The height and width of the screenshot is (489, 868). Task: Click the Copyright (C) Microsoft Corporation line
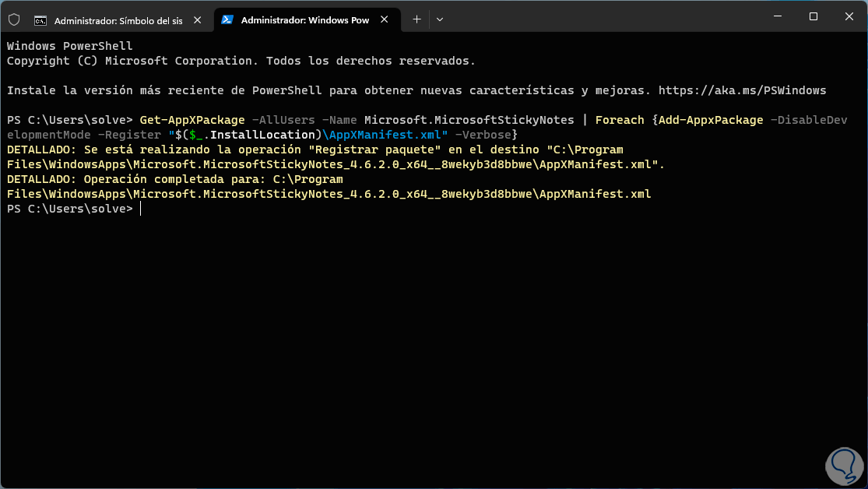tap(241, 61)
